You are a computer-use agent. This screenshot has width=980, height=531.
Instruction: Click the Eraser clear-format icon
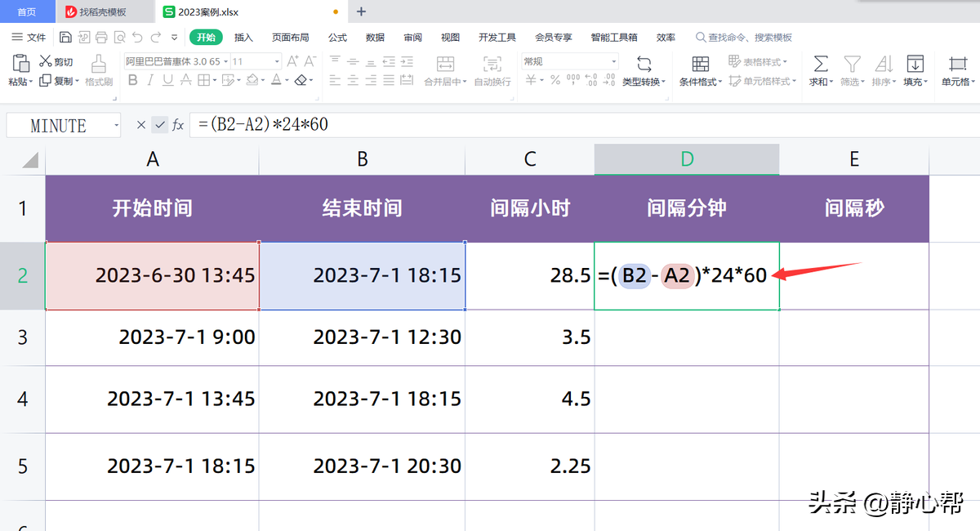[301, 80]
